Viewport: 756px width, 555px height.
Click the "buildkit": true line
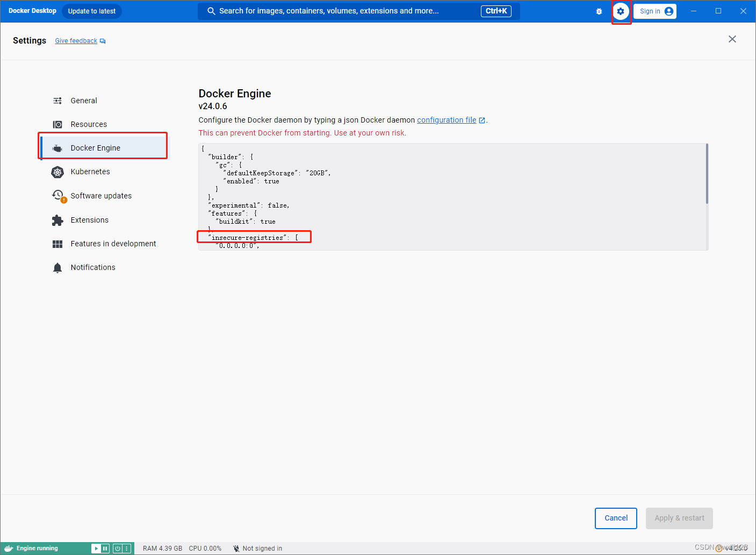pyautogui.click(x=245, y=222)
